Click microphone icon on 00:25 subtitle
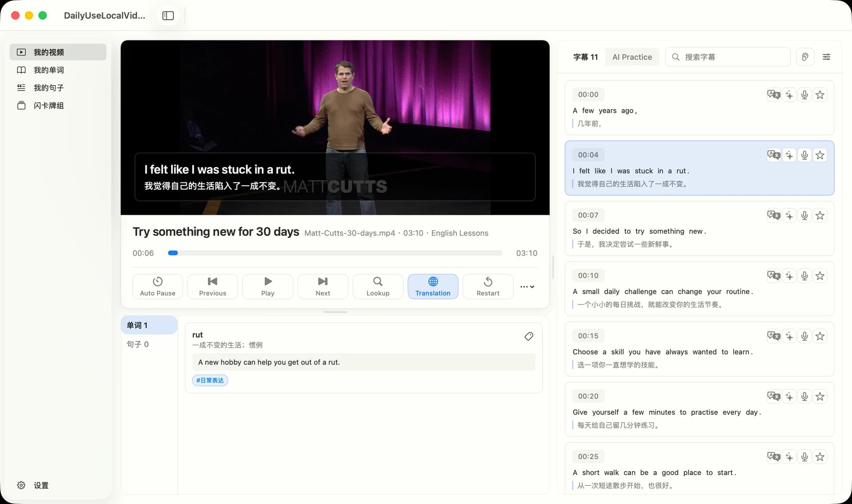852x504 pixels. point(805,457)
